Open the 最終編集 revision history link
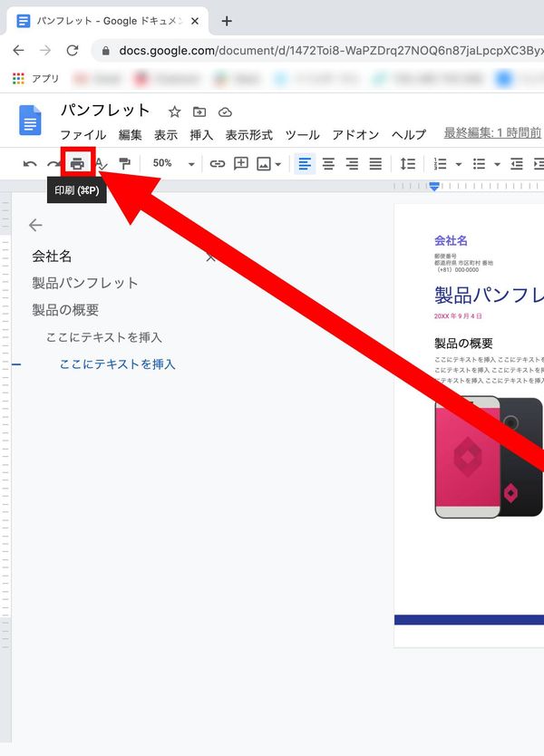Image resolution: width=544 pixels, height=756 pixels. [492, 132]
